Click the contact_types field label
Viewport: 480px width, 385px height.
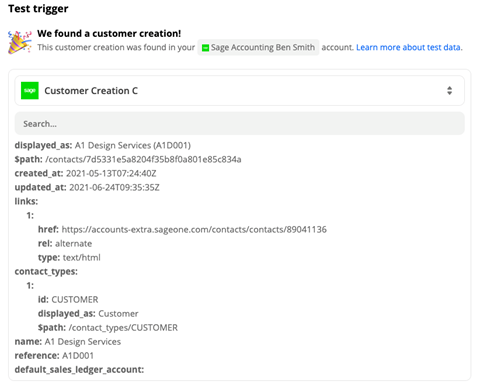46,272
